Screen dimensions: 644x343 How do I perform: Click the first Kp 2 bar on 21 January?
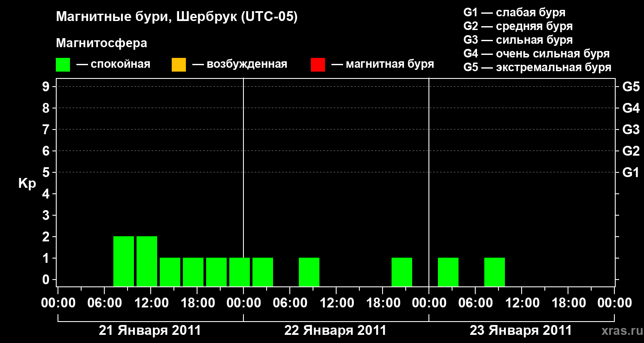click(x=124, y=261)
